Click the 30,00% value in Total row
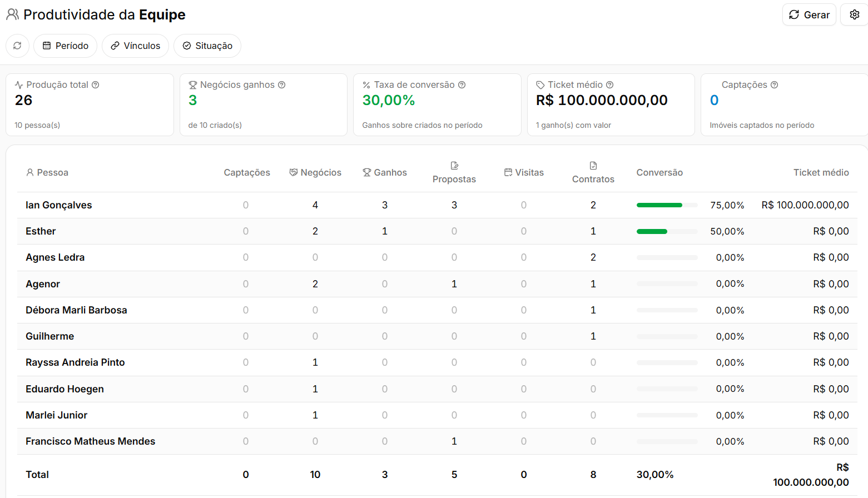The width and height of the screenshot is (868, 498). tap(655, 475)
